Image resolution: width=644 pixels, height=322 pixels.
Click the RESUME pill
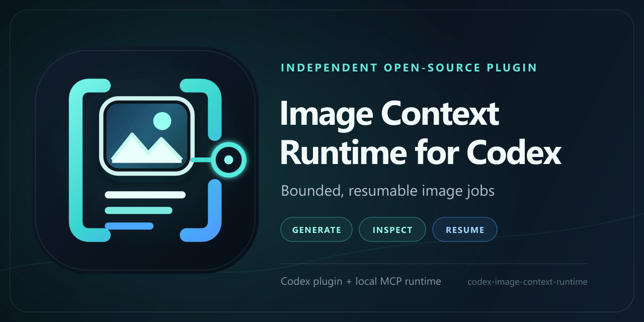[x=465, y=230]
